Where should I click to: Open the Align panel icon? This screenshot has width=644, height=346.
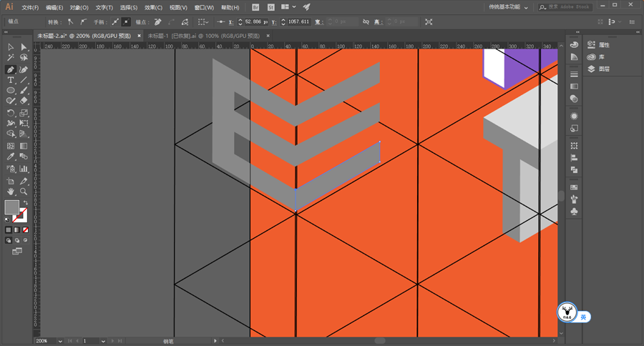[574, 157]
